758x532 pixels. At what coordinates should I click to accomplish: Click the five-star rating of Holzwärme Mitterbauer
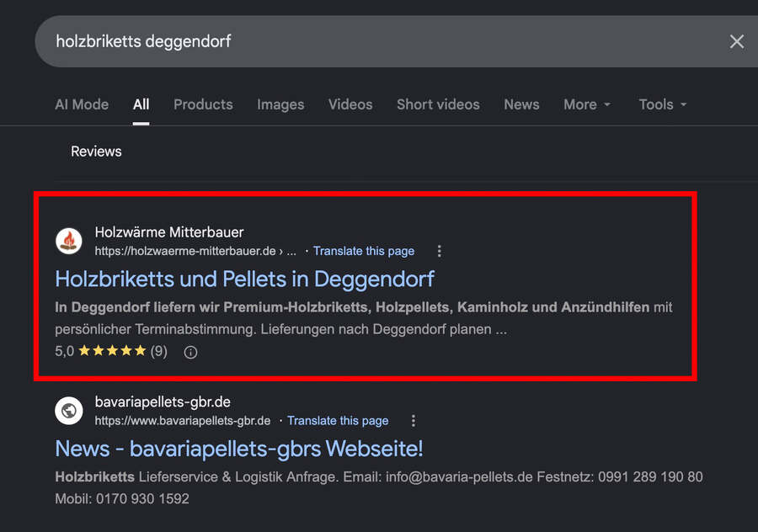click(x=112, y=351)
